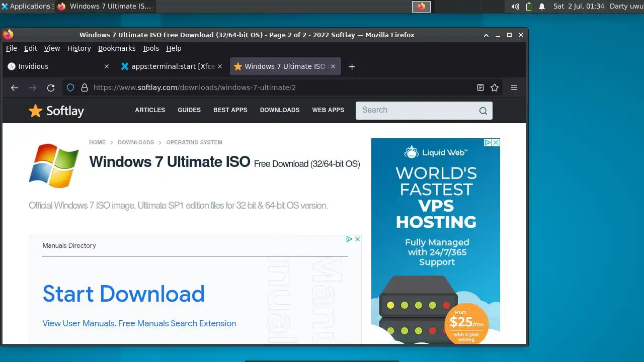Viewport: 644px width, 362px height.
Task: Open BEST APPS in Softlay navigation
Action: coord(230,110)
